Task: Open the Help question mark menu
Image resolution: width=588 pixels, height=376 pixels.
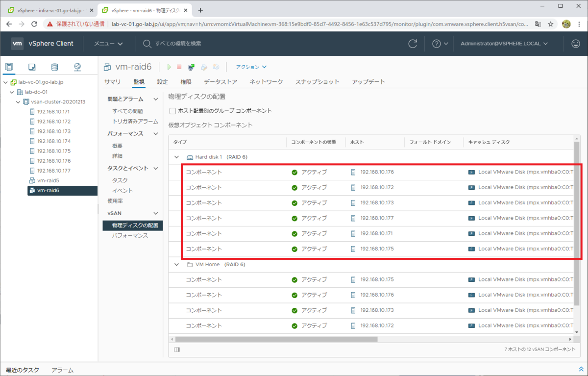Action: [440, 44]
